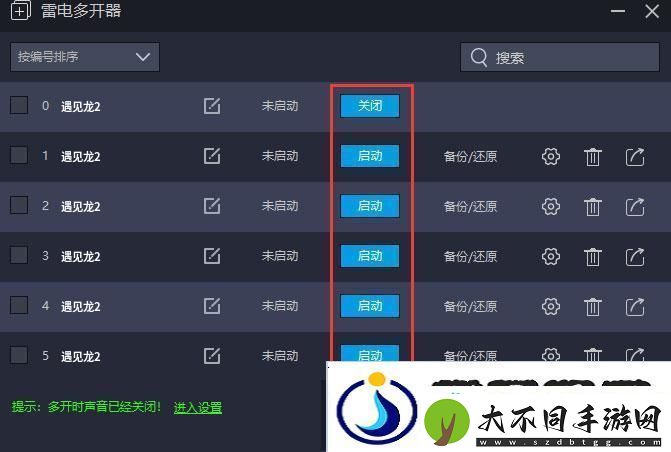
Task: Rename instance 0 with its edit icon
Action: pyautogui.click(x=212, y=106)
